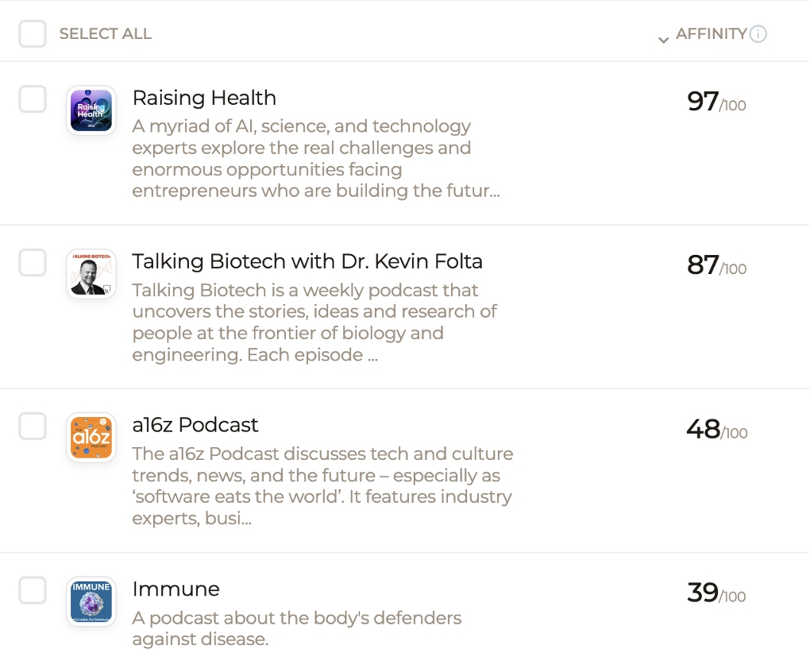Click the orange a16z Podcast logo
The height and width of the screenshot is (672, 810).
tap(91, 438)
